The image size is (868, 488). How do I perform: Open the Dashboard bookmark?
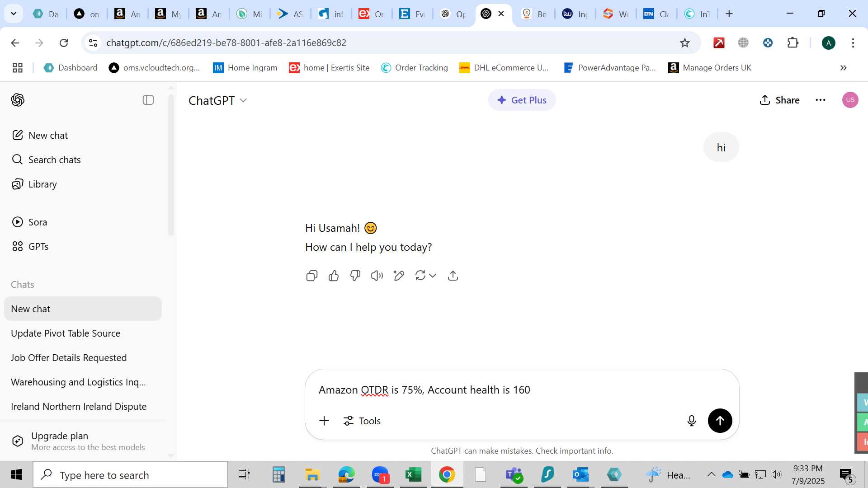(71, 68)
